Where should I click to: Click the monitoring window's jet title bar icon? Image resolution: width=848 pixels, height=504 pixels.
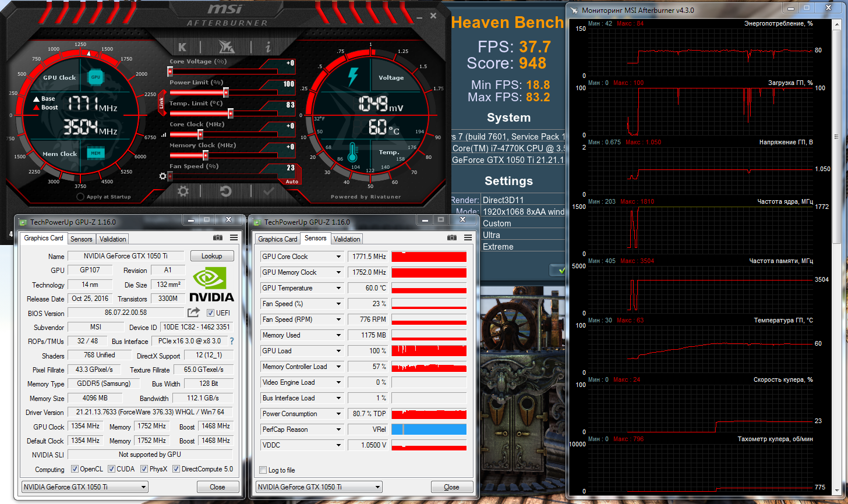click(575, 10)
